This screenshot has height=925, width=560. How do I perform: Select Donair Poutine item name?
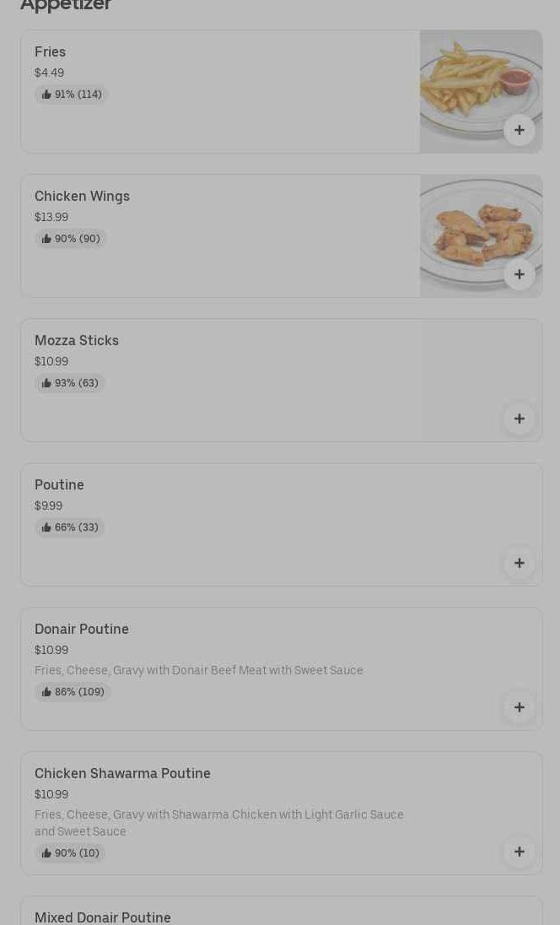click(x=82, y=630)
